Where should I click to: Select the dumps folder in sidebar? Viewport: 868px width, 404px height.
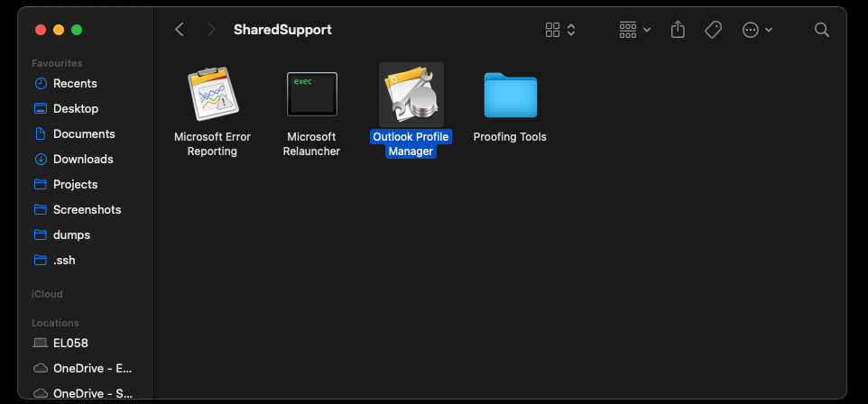pos(71,234)
